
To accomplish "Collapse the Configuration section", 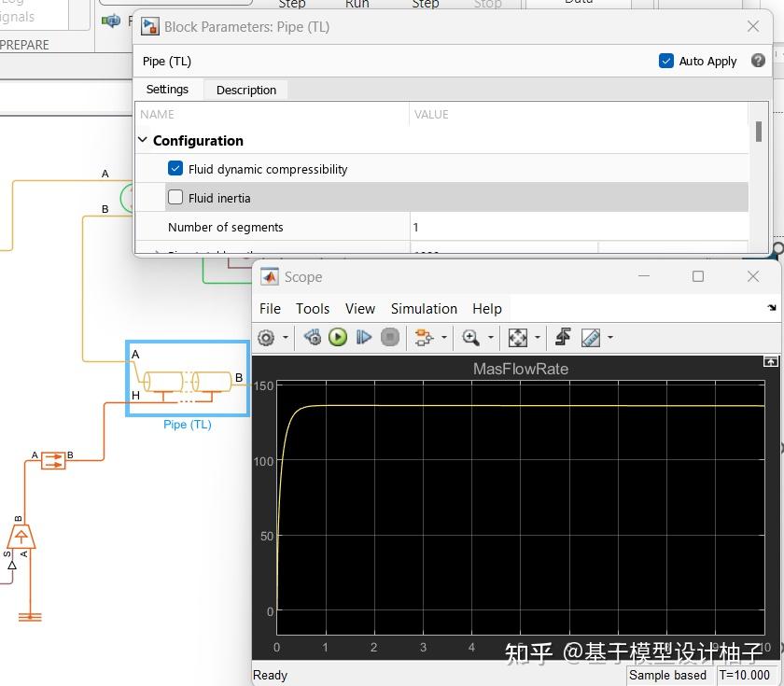I will click(144, 141).
